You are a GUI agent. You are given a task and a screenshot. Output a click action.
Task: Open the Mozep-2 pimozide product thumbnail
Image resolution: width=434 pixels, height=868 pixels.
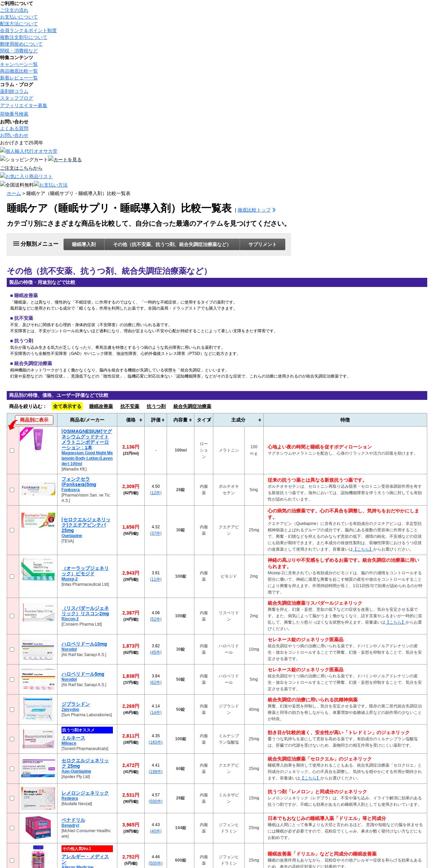(38, 569)
